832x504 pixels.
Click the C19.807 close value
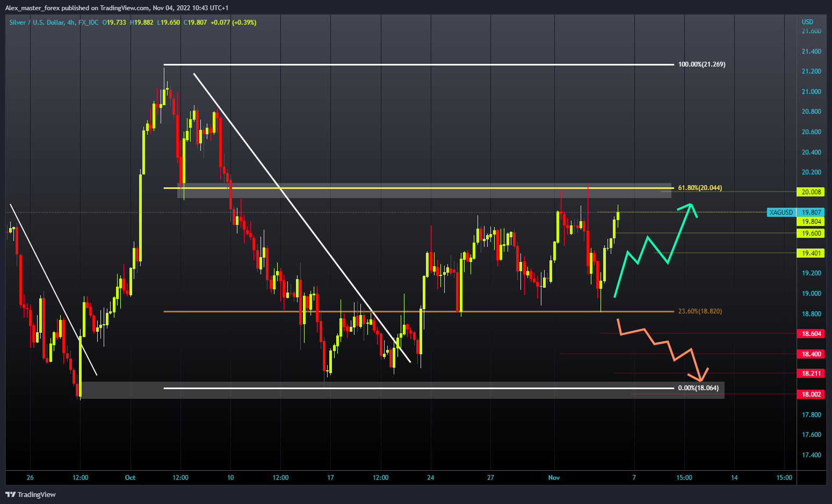(195, 23)
